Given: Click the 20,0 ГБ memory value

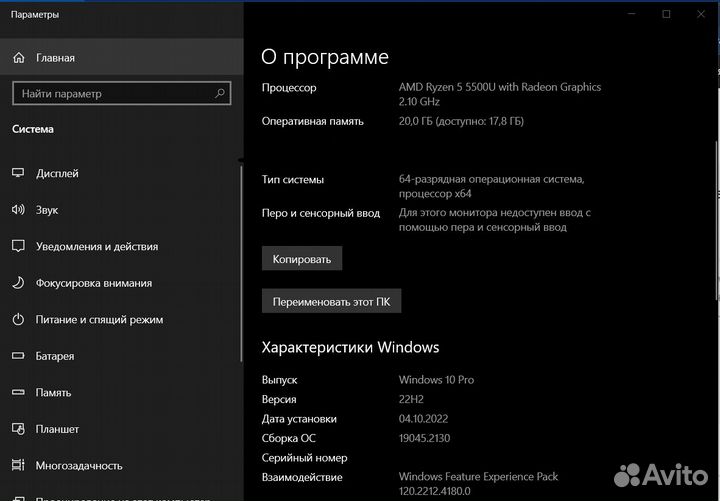Looking at the screenshot, I should click(x=461, y=121).
